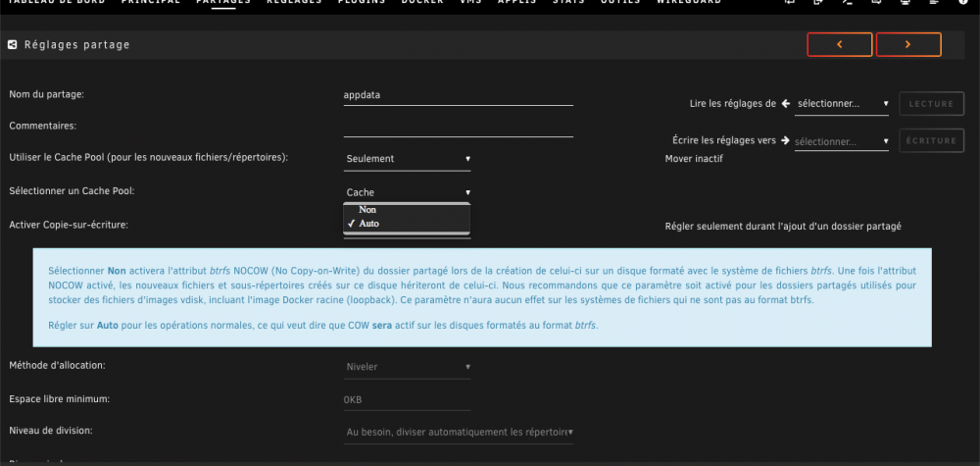Switch to the DOCKER tab

[x=421, y=3]
